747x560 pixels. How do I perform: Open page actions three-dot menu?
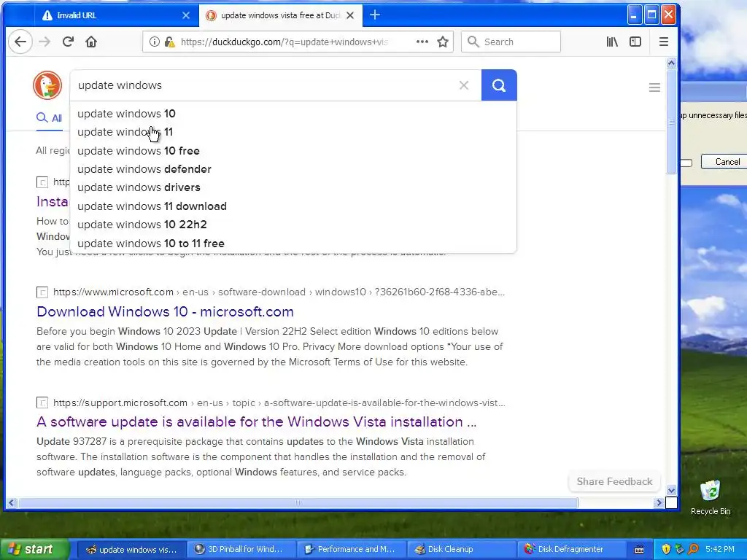click(422, 42)
